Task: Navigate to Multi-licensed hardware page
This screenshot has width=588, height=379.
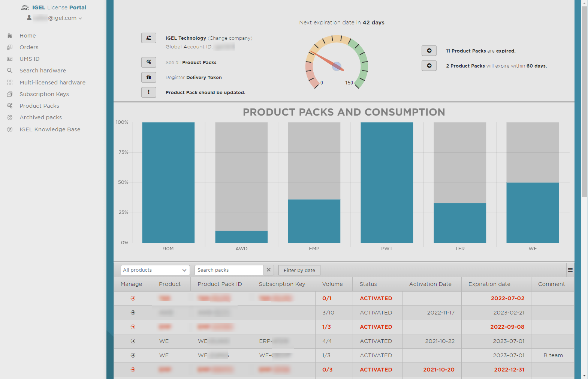Action: (x=52, y=83)
